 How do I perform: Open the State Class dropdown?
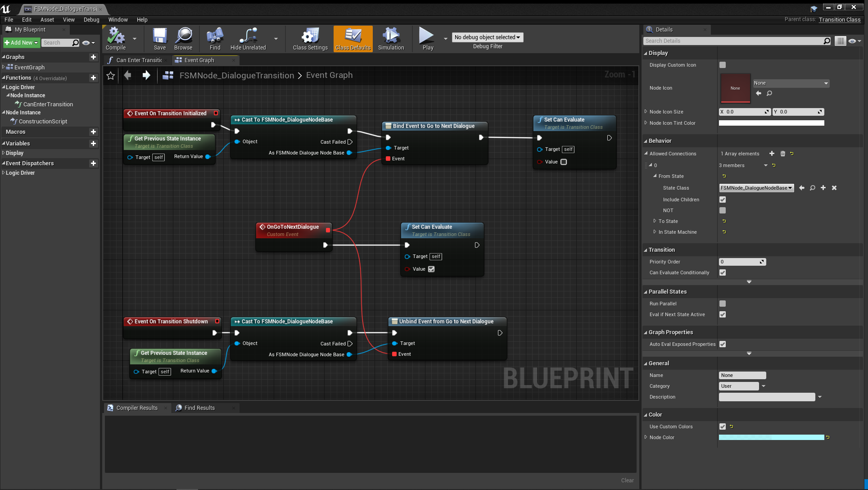756,188
